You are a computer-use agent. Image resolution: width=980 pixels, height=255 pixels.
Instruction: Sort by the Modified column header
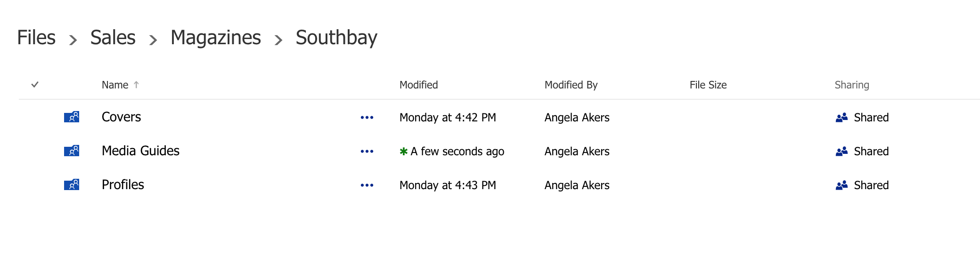[418, 85]
